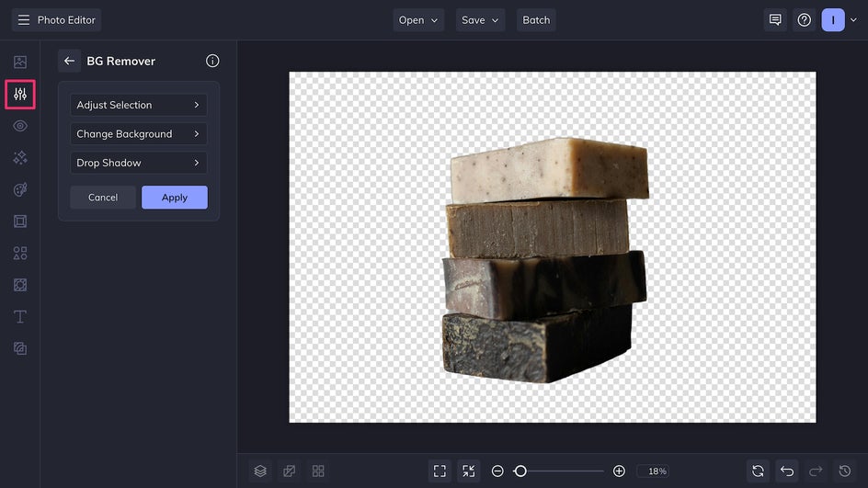Click the fit to screen icon

coord(440,471)
